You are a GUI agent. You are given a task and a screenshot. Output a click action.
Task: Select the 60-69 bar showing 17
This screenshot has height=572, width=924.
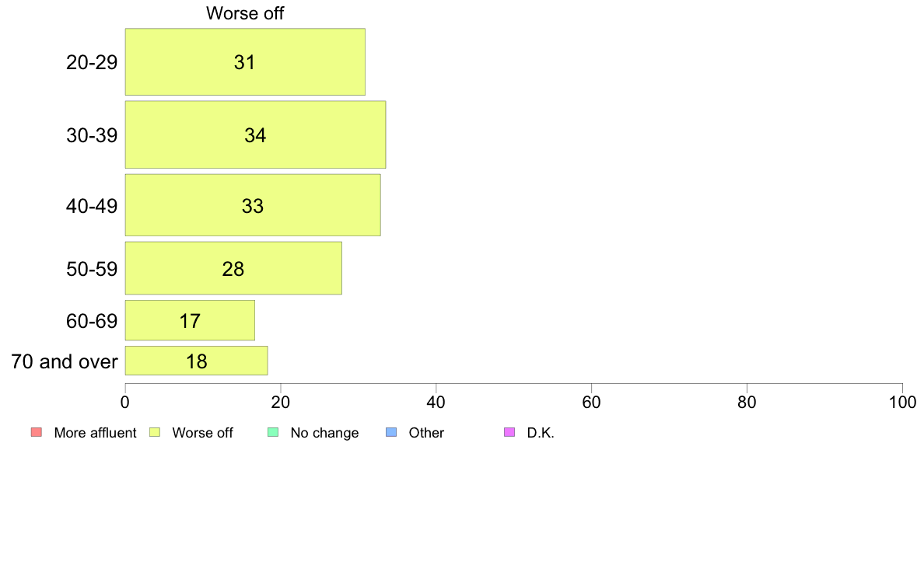(190, 320)
